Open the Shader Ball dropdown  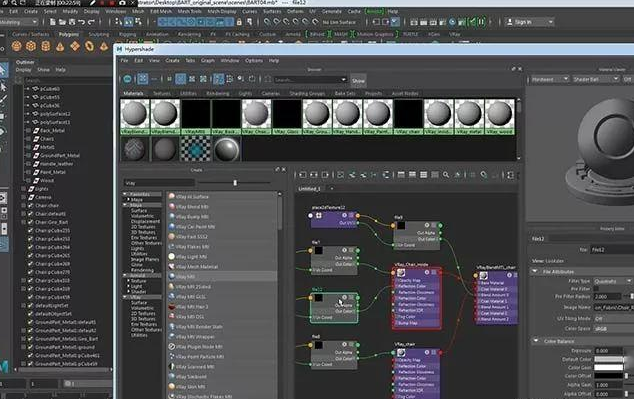[x=596, y=79]
